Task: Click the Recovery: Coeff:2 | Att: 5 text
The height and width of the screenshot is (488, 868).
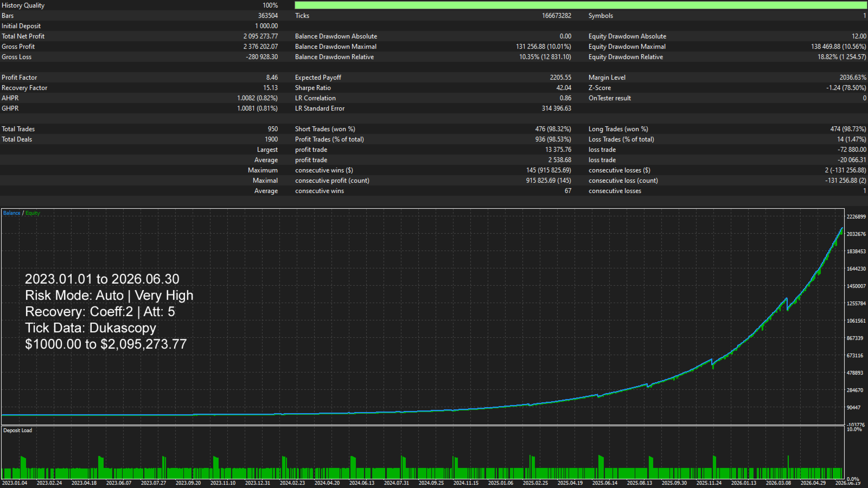Action: [x=100, y=312]
